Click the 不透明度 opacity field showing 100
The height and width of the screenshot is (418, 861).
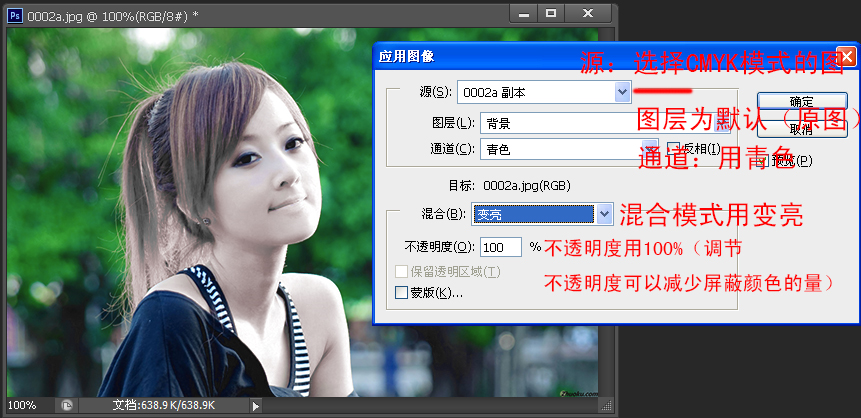click(x=501, y=247)
